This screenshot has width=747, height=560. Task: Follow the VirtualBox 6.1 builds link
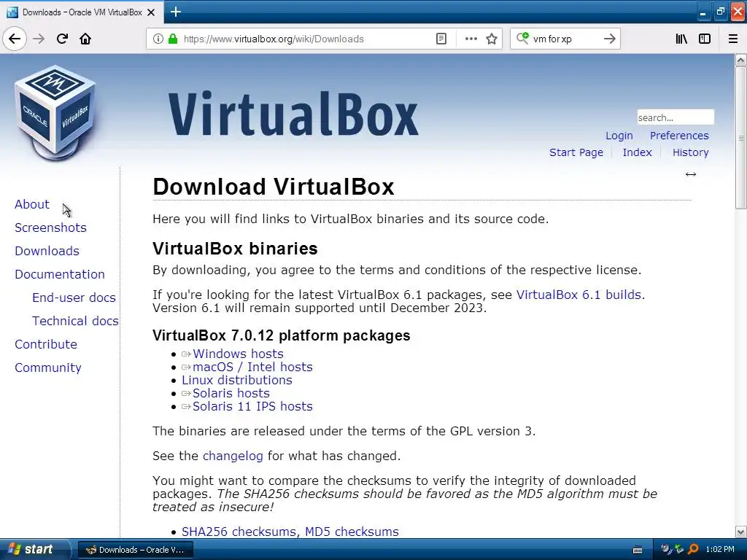pyautogui.click(x=578, y=295)
